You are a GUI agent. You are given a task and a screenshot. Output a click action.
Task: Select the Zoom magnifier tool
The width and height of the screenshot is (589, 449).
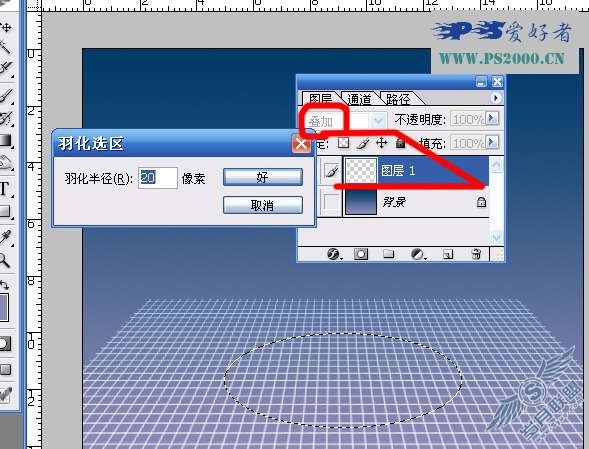click(x=5, y=260)
